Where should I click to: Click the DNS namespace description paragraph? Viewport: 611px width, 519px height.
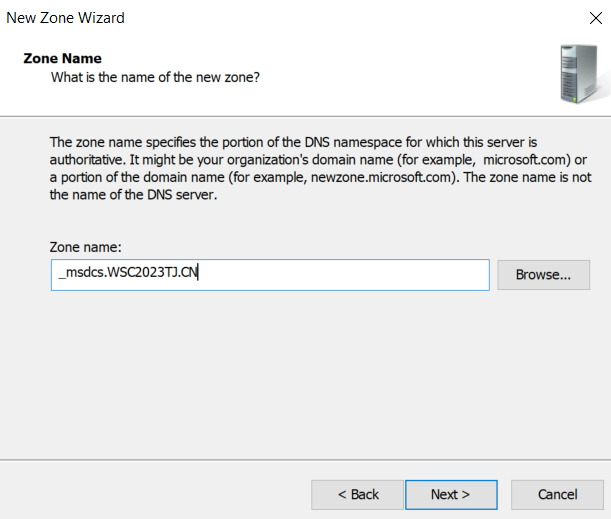click(x=320, y=168)
